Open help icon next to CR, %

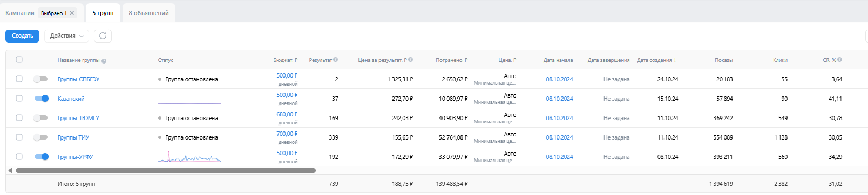(x=840, y=60)
